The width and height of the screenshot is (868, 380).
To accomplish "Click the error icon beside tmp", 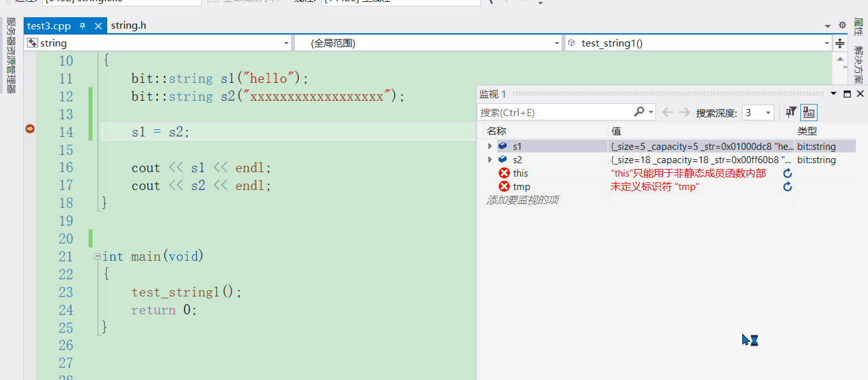I will [504, 186].
